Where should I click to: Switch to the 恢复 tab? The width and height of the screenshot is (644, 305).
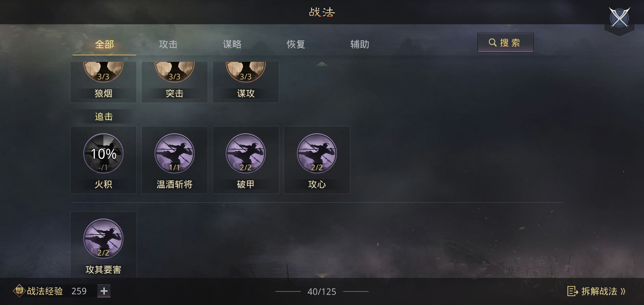pyautogui.click(x=296, y=44)
